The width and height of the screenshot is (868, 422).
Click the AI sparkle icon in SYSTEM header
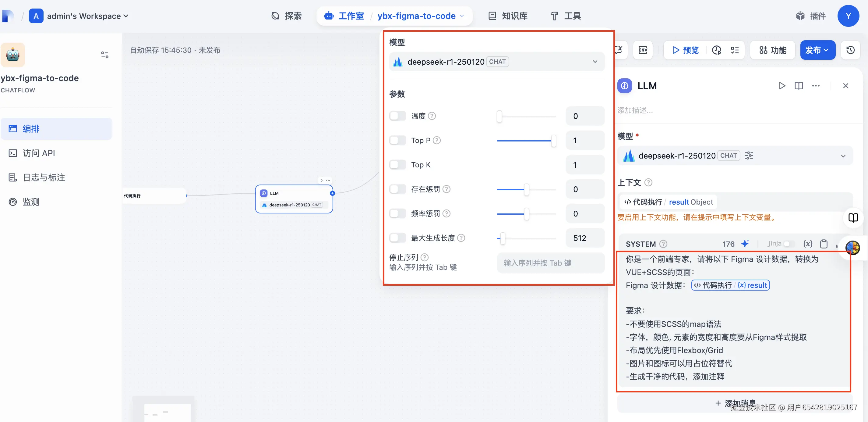pos(746,244)
